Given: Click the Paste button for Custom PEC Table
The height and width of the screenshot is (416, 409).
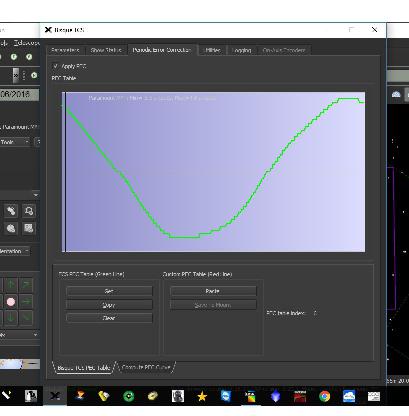Looking at the screenshot, I should pos(213,291).
